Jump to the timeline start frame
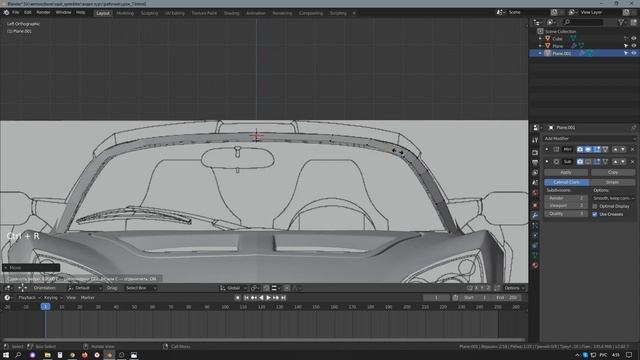640x360 pixels. tap(246, 298)
